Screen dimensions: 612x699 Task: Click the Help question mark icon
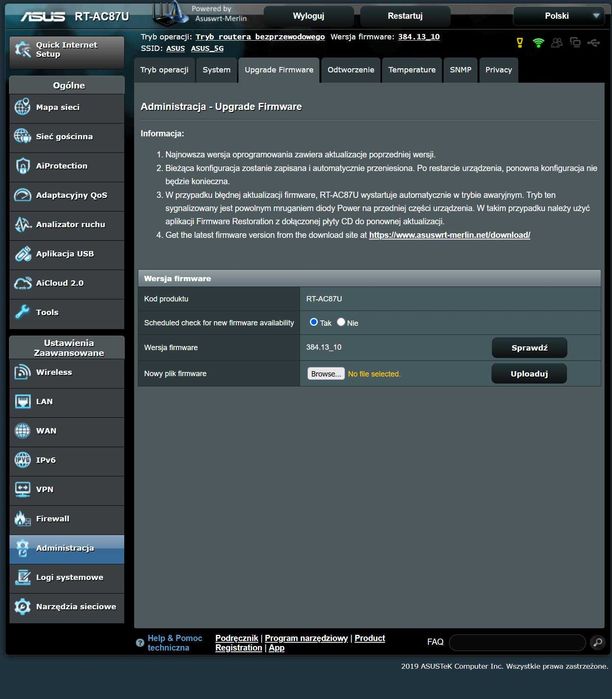pos(140,642)
